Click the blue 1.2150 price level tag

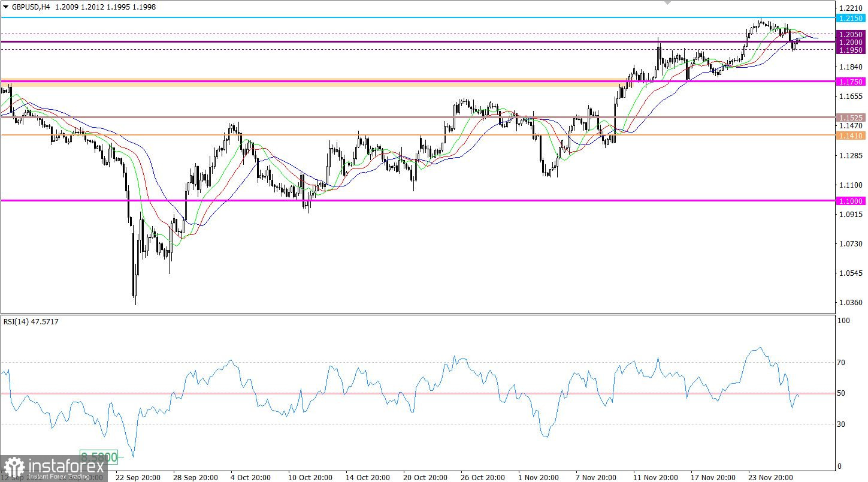851,19
